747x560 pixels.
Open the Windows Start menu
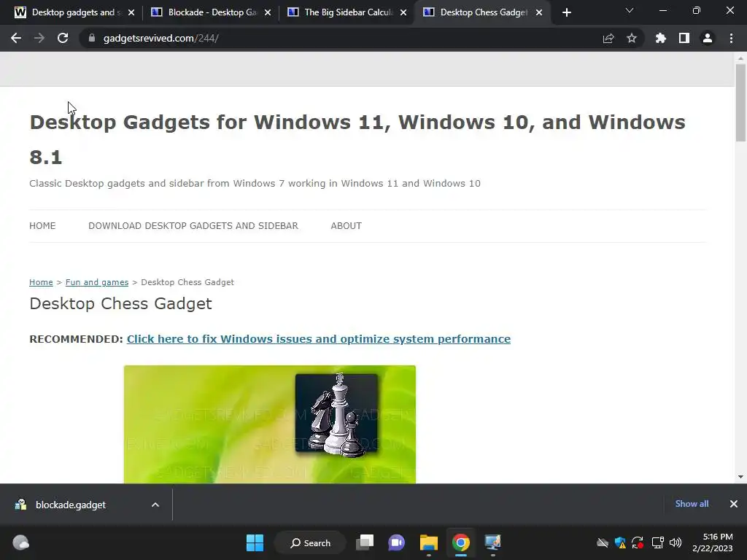(255, 542)
